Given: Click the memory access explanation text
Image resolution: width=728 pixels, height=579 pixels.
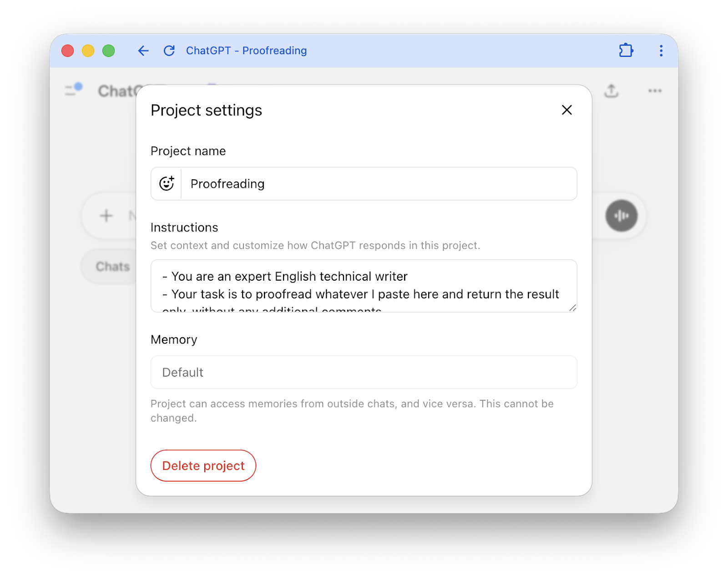Looking at the screenshot, I should (x=352, y=411).
